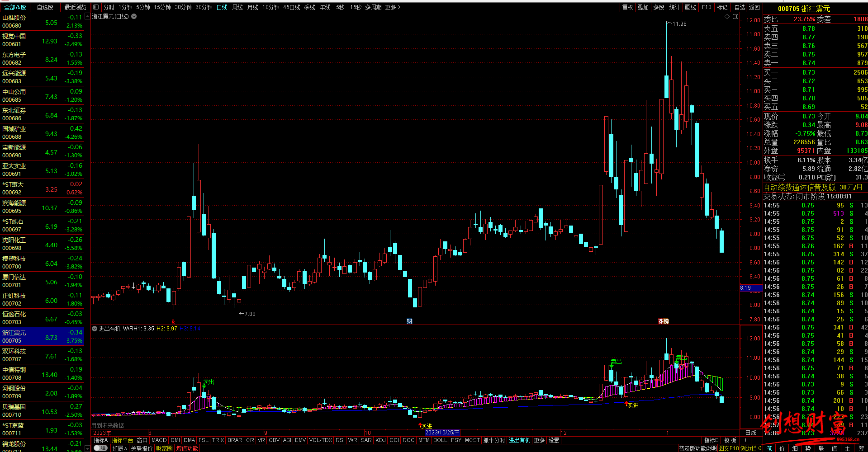Switch to the 自选股 list tab
Screen dimensions: 868x452
coord(45,7)
